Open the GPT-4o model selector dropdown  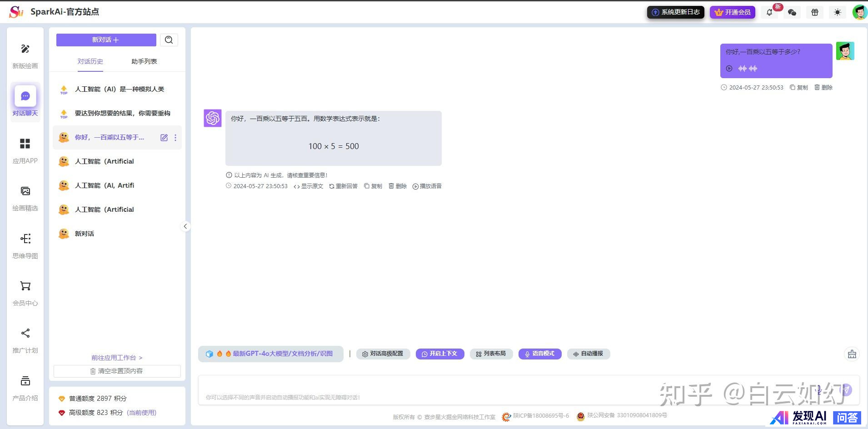[x=271, y=354]
